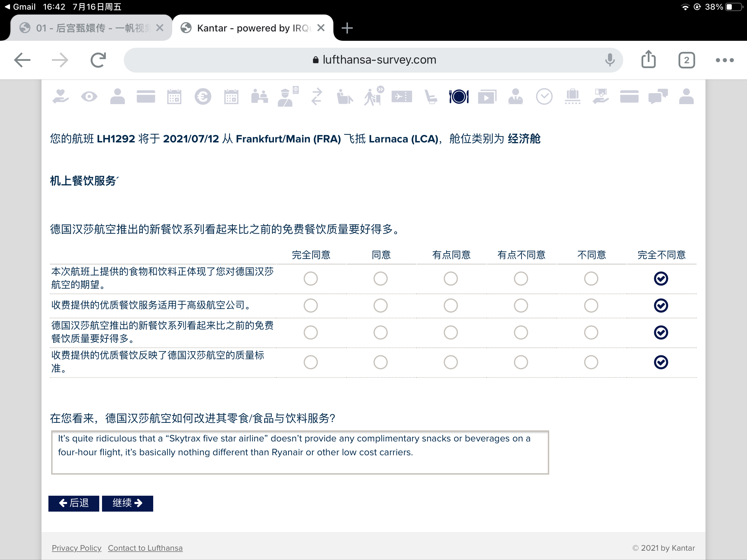
Task: Return to Gmail via status bar
Action: (20, 7)
